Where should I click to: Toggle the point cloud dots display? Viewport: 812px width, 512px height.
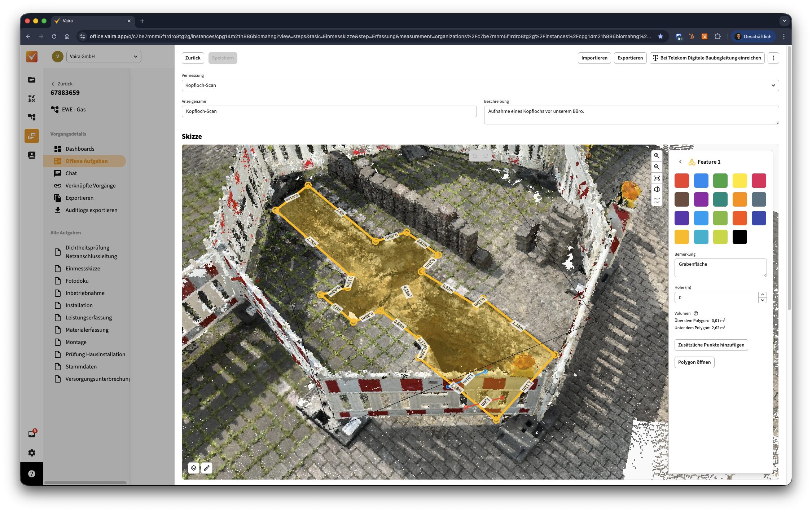[657, 200]
